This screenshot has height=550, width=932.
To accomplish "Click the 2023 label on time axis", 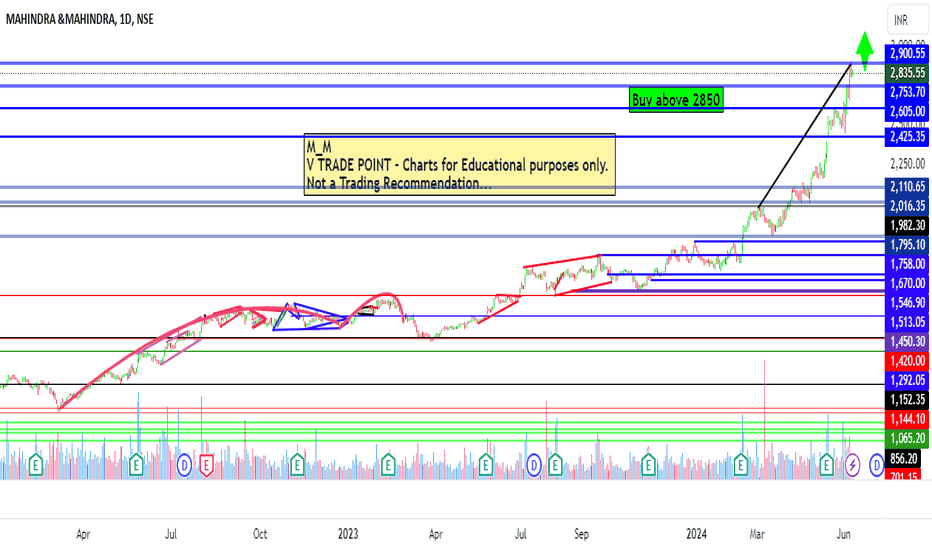I will tap(348, 534).
